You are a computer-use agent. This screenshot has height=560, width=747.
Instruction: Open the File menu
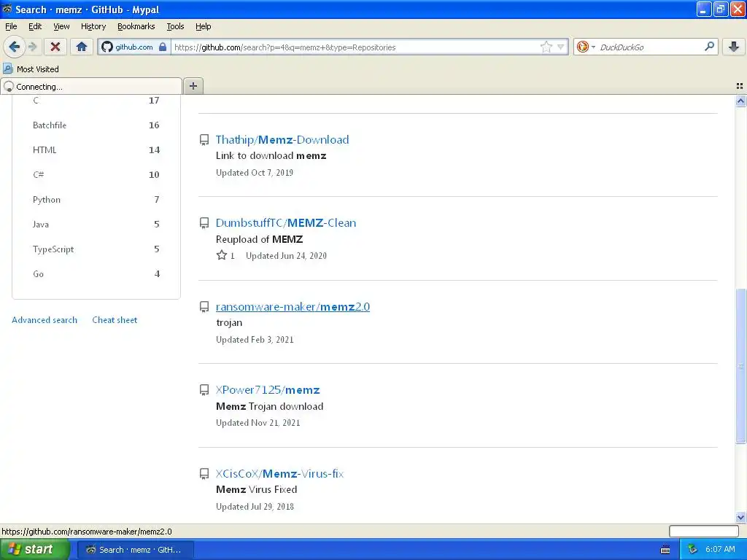(11, 26)
